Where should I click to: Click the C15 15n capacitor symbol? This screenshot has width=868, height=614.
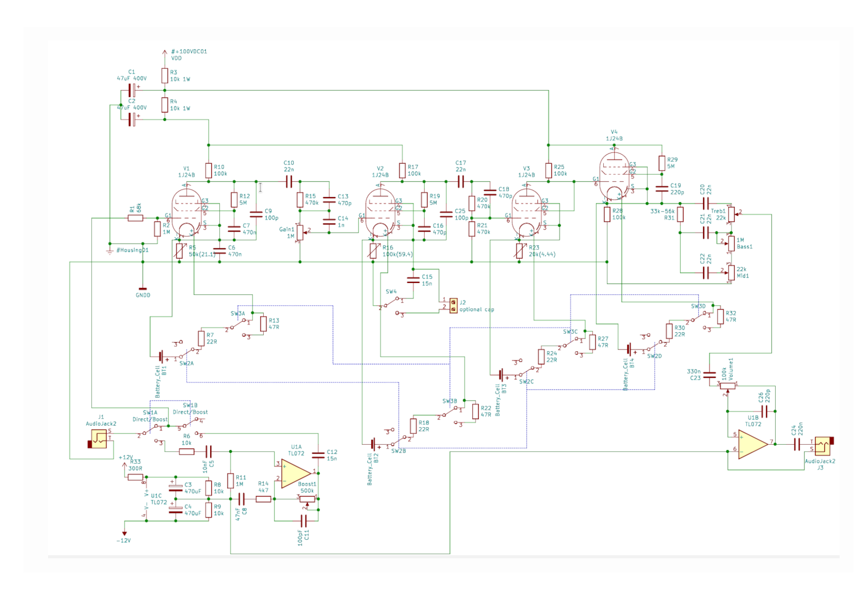(x=413, y=280)
